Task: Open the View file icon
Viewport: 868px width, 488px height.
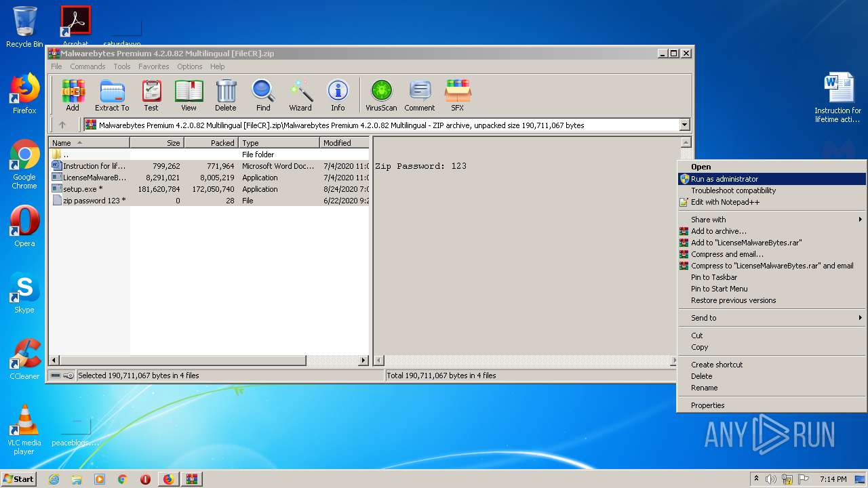Action: click(189, 96)
